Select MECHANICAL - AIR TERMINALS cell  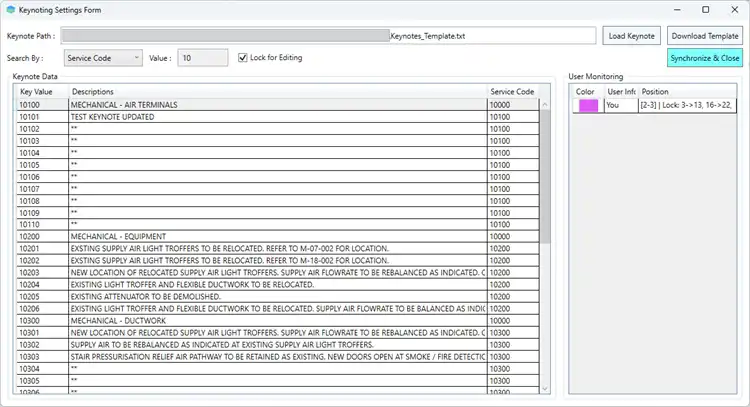[278, 105]
